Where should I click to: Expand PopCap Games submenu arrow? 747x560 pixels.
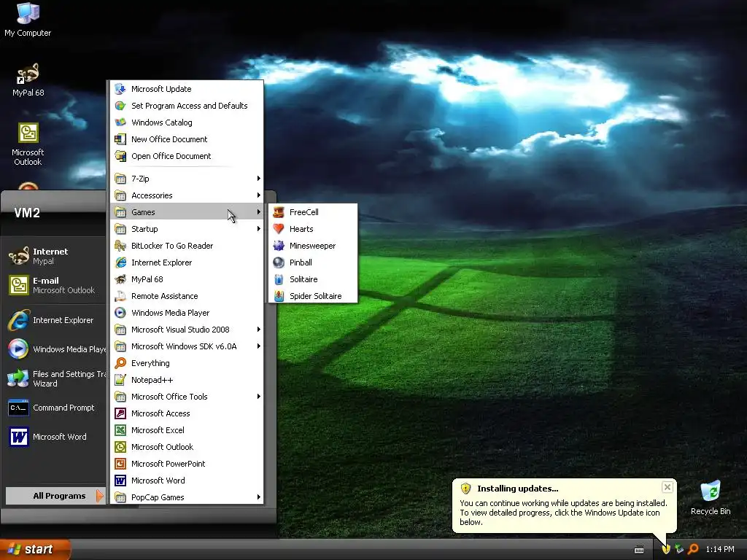(x=259, y=497)
